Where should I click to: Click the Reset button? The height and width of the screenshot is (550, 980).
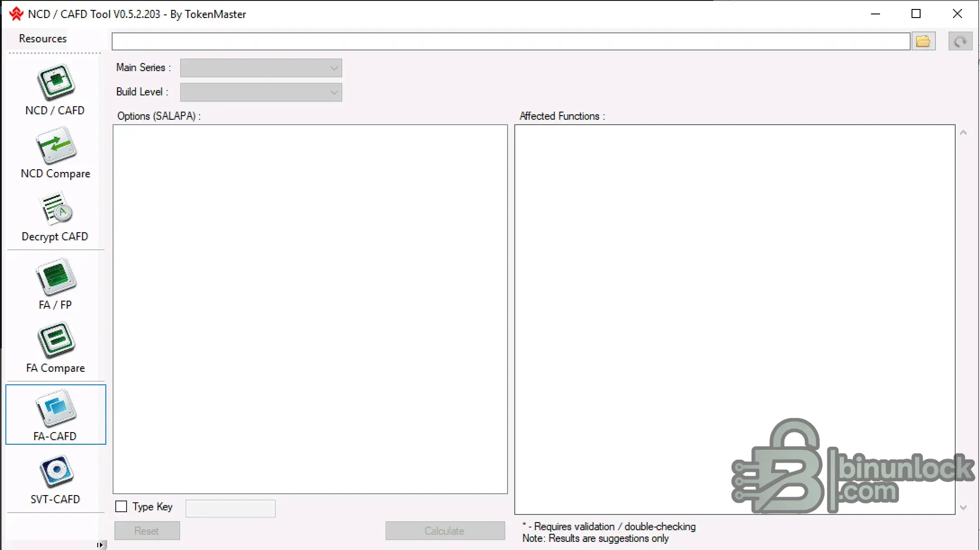point(147,531)
